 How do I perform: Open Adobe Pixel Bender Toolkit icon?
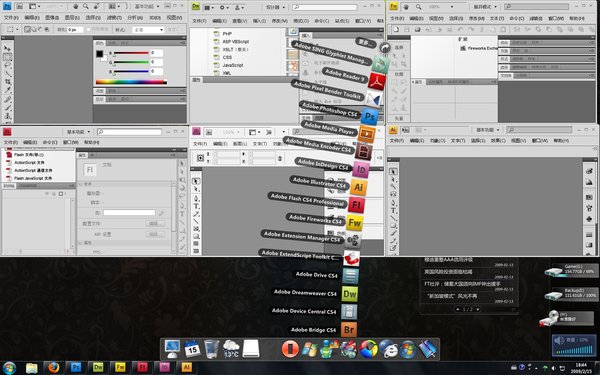[x=373, y=99]
